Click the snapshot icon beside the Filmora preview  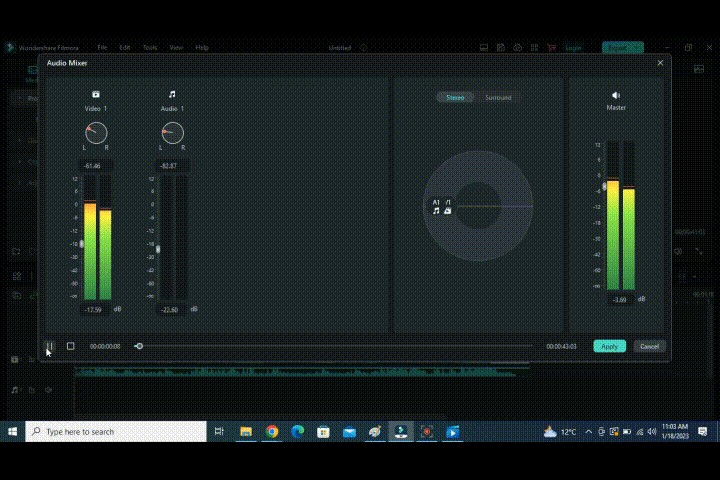699,69
